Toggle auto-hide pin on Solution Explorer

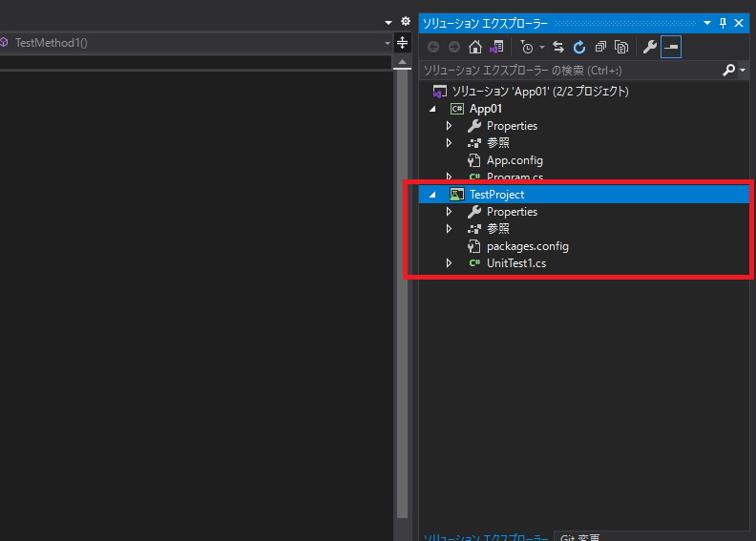coord(723,22)
